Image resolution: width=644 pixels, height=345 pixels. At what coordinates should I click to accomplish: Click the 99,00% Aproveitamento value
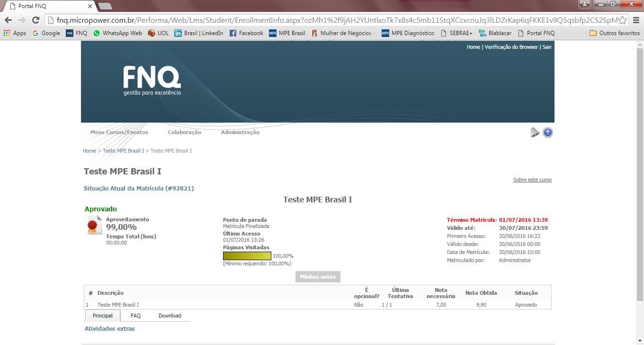(x=121, y=227)
